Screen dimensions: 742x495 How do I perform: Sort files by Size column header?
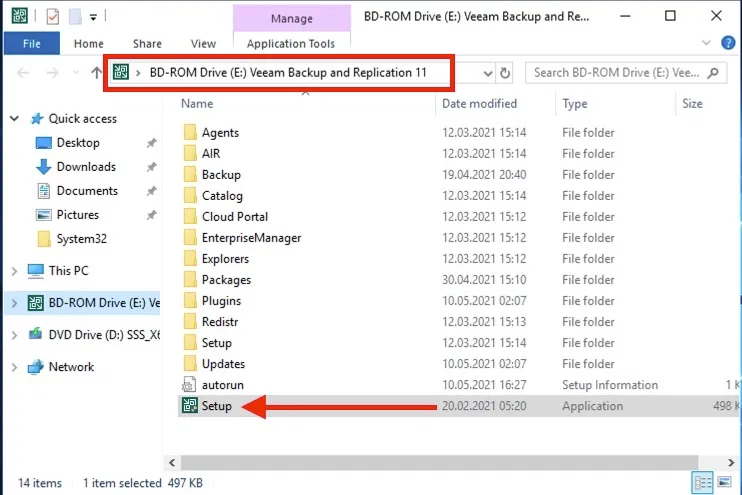(692, 104)
